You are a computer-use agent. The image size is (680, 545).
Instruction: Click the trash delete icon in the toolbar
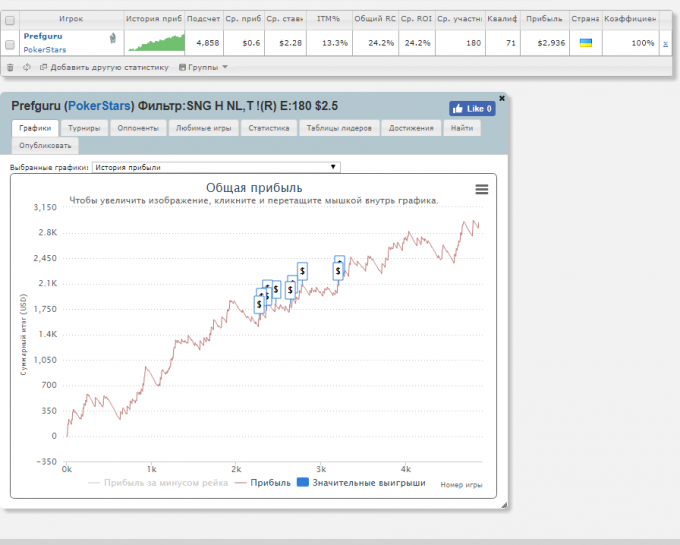click(10, 67)
